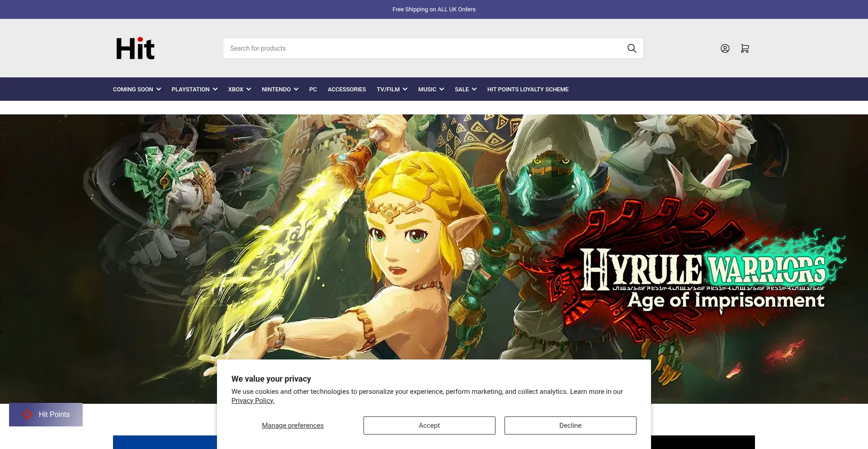Click the Hit Points badge icon
This screenshot has height=449, width=868.
click(28, 415)
